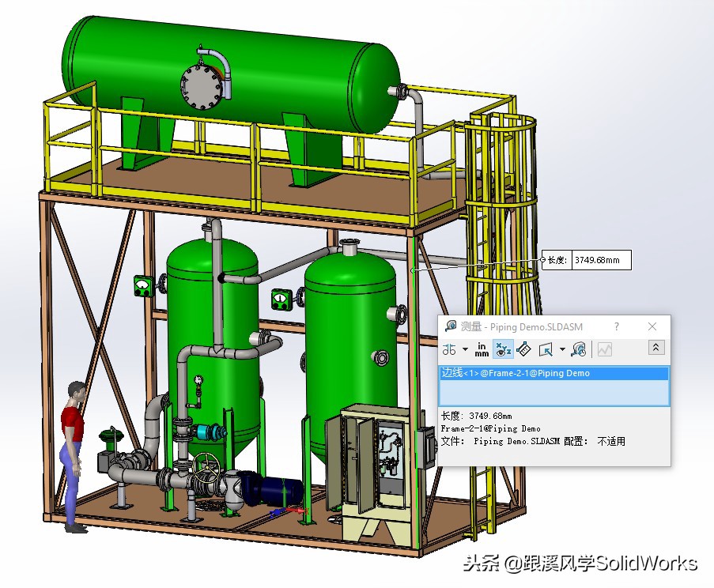Screen dimensions: 714x588
Task: Open the arc/circle measurements dropdown arrow
Action: [465, 348]
